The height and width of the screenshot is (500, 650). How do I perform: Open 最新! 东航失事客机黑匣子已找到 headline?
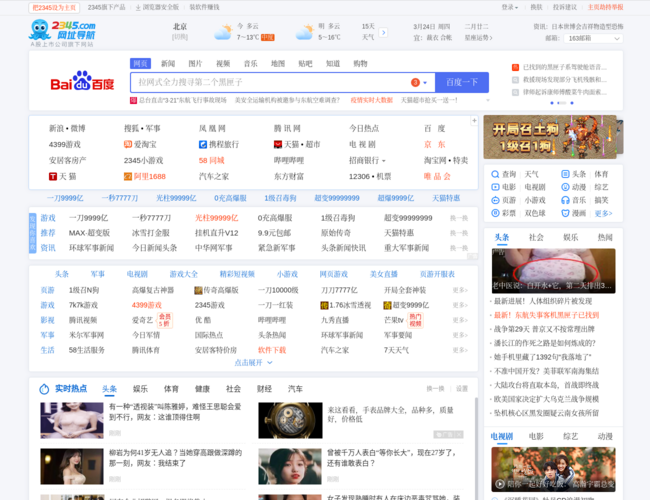pyautogui.click(x=546, y=316)
